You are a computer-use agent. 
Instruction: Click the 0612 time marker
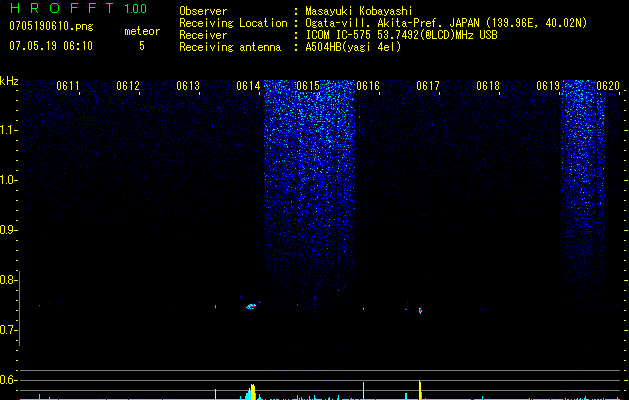[x=128, y=86]
